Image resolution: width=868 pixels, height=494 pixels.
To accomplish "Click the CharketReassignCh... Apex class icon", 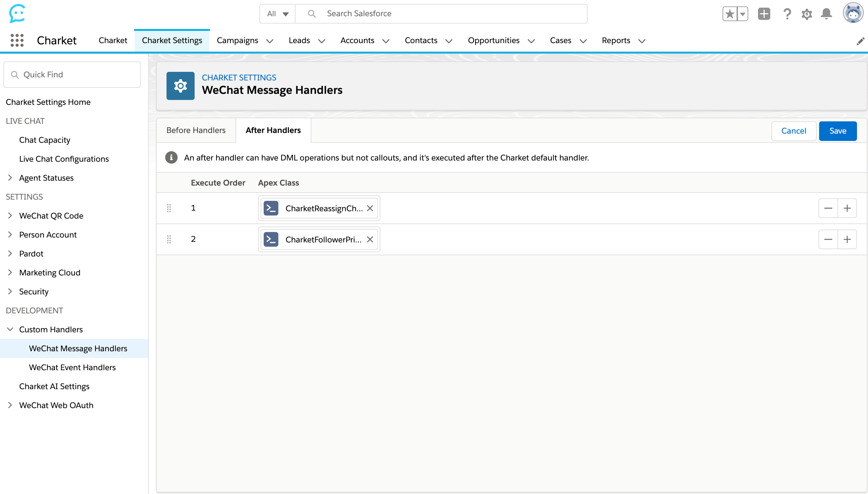I will tap(271, 208).
